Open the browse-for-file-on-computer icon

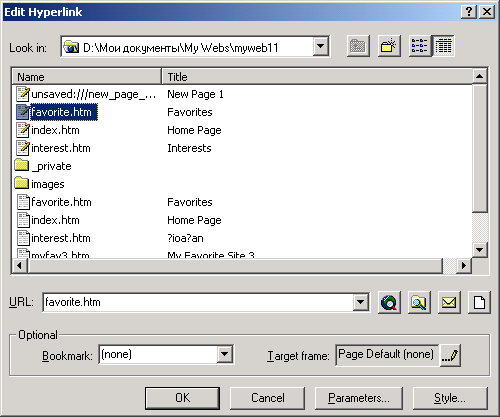419,303
